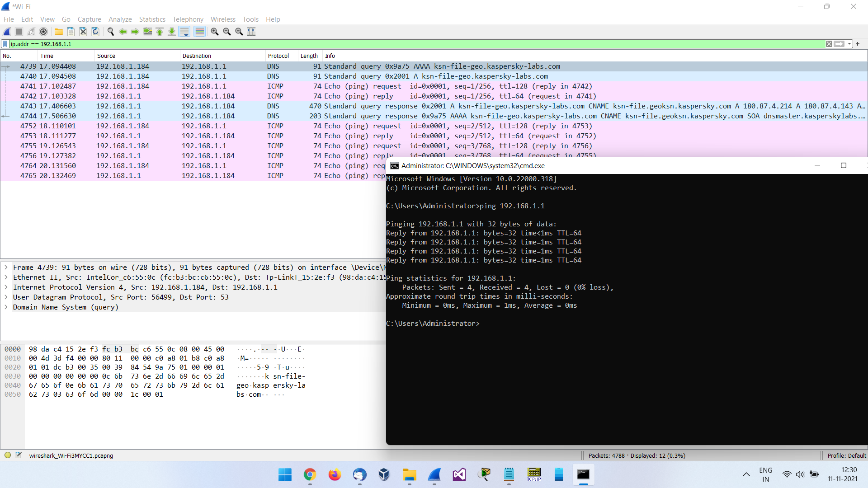Viewport: 868px width, 488px height.
Task: Open the Statistics menu
Action: point(152,19)
